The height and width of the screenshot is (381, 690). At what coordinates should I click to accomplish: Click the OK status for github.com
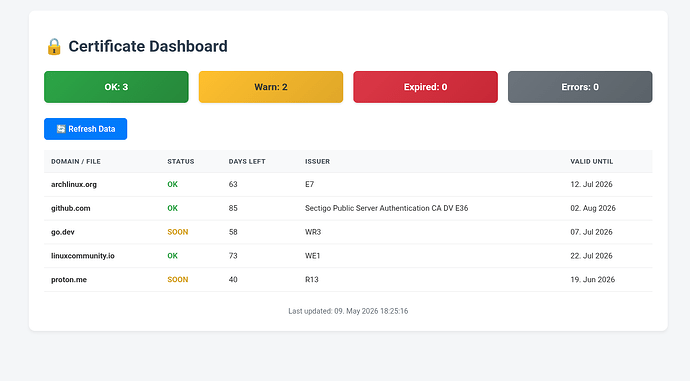pyautogui.click(x=172, y=208)
